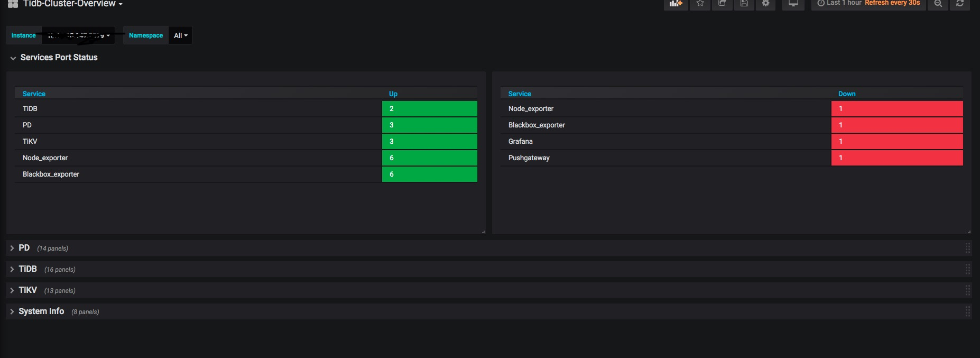Viewport: 980px width, 358px height.
Task: Expand the TiDB panels row
Action: [27, 269]
